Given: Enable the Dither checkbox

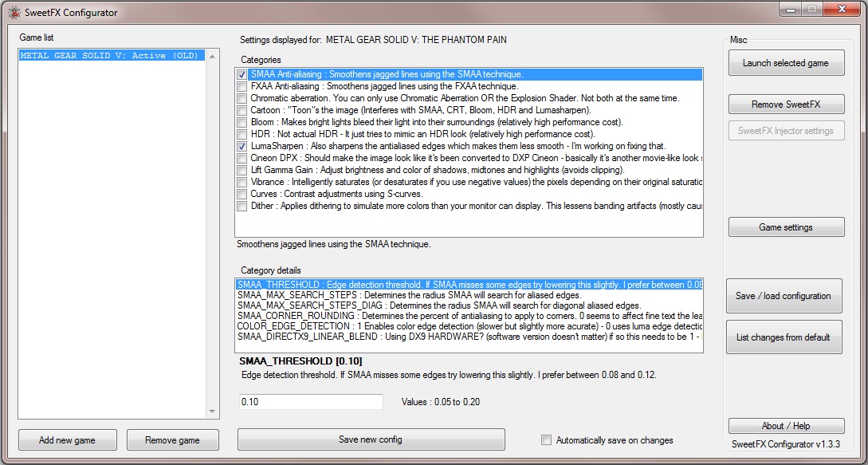Looking at the screenshot, I should pyautogui.click(x=242, y=206).
